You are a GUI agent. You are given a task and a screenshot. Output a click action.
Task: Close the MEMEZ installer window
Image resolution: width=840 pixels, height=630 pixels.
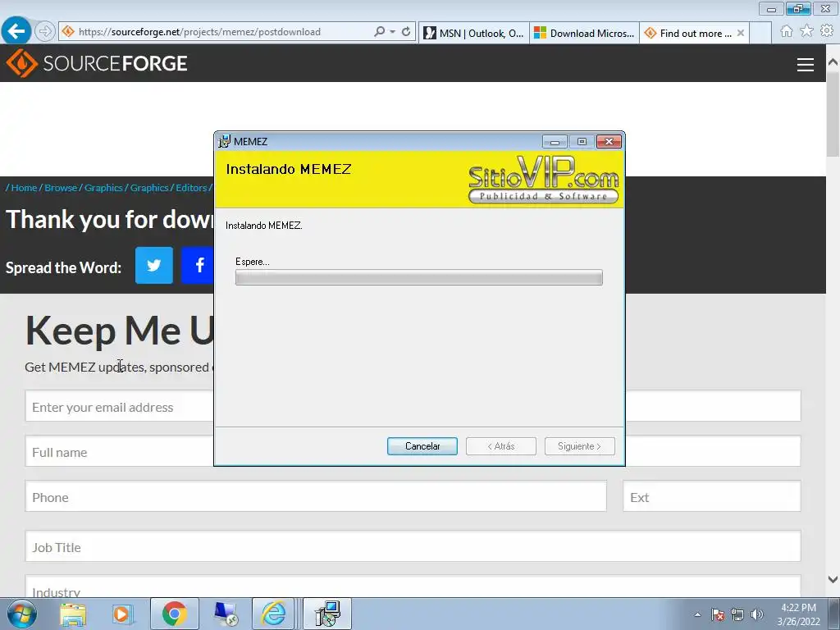coord(609,141)
